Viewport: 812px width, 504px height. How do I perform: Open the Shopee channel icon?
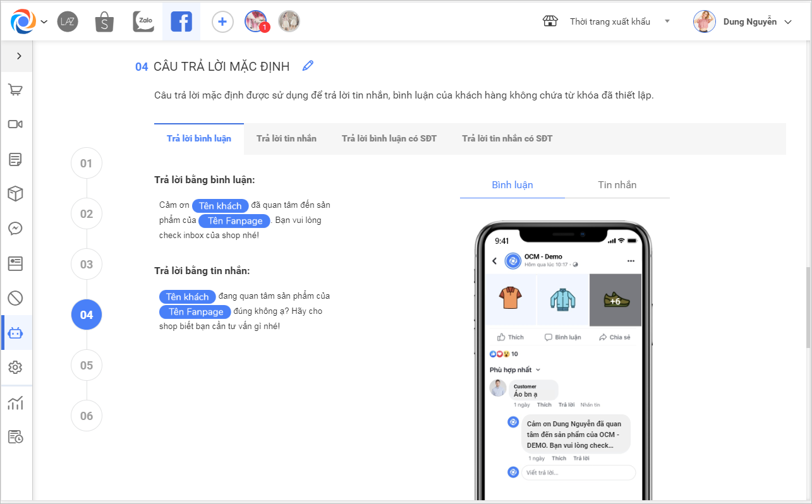[x=104, y=21]
